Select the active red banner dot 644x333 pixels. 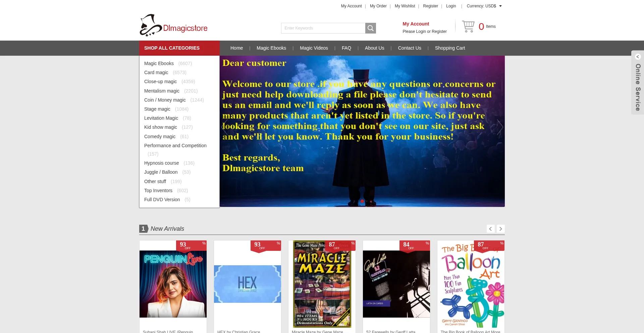pyautogui.click(x=362, y=201)
